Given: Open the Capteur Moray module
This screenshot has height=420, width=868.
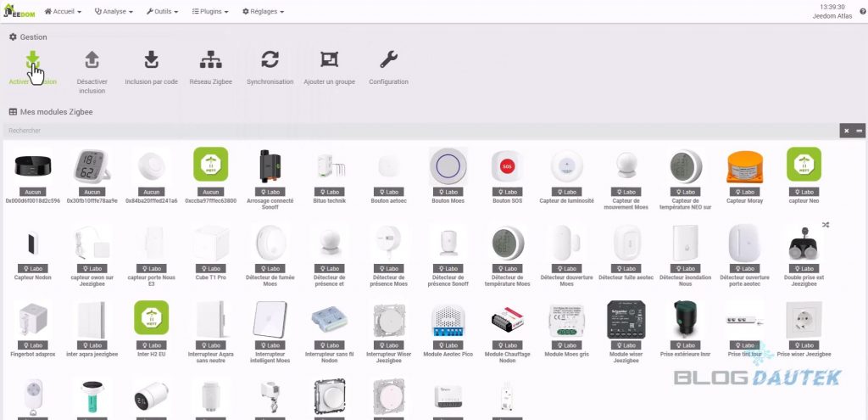Looking at the screenshot, I should click(745, 167).
